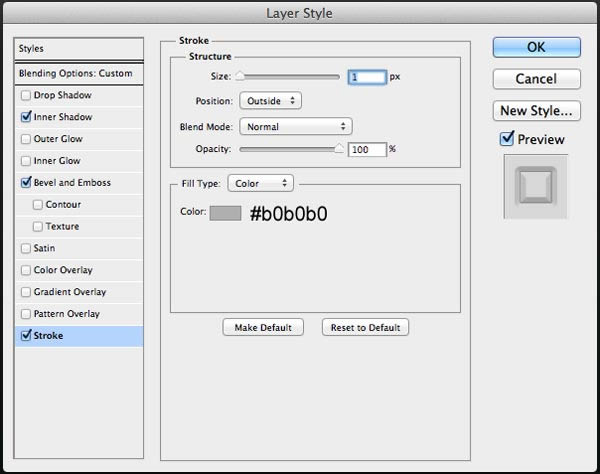This screenshot has height=474, width=600.
Task: Confirm with the OK button
Action: pyautogui.click(x=536, y=47)
